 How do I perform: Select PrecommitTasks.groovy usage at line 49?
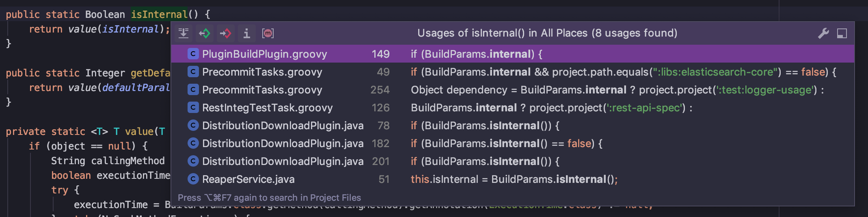coord(262,72)
